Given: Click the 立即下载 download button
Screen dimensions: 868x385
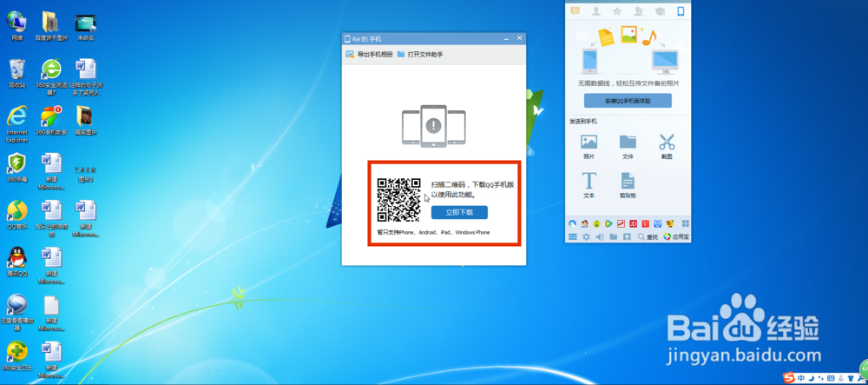Looking at the screenshot, I should click(459, 213).
